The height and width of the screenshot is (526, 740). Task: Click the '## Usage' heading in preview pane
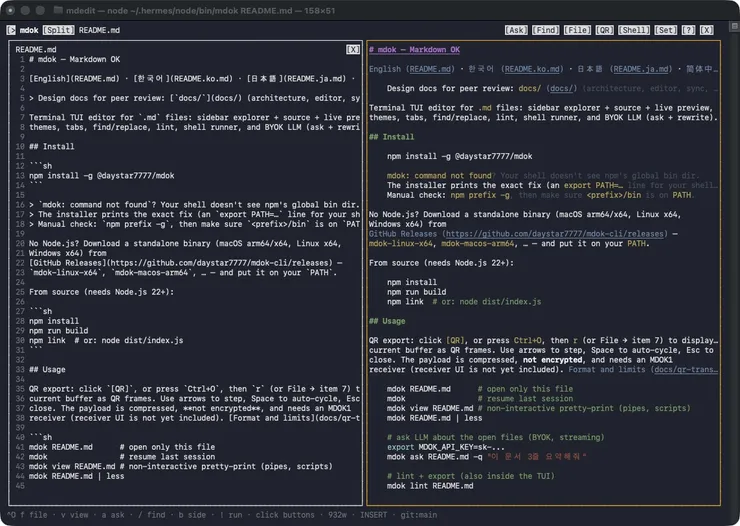click(x=387, y=321)
